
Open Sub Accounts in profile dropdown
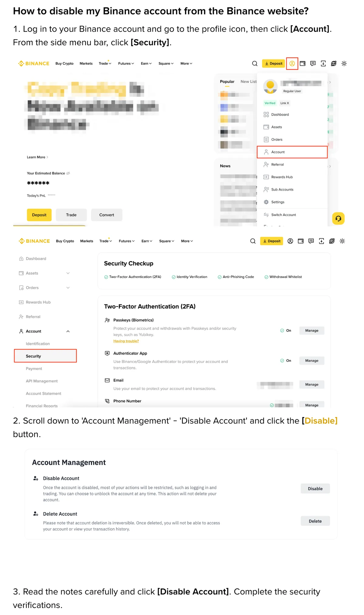click(292, 189)
